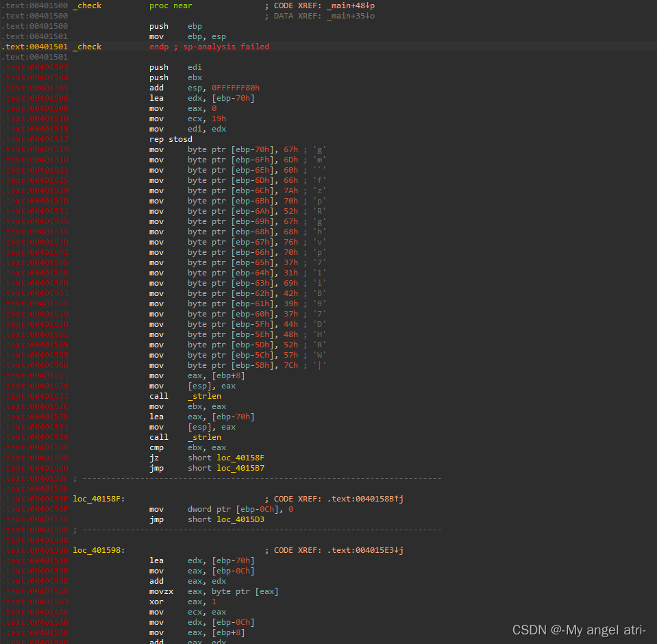Image resolution: width=657 pixels, height=644 pixels.
Task: Click the [ebp-70h], 67h byte move
Action: 238,149
